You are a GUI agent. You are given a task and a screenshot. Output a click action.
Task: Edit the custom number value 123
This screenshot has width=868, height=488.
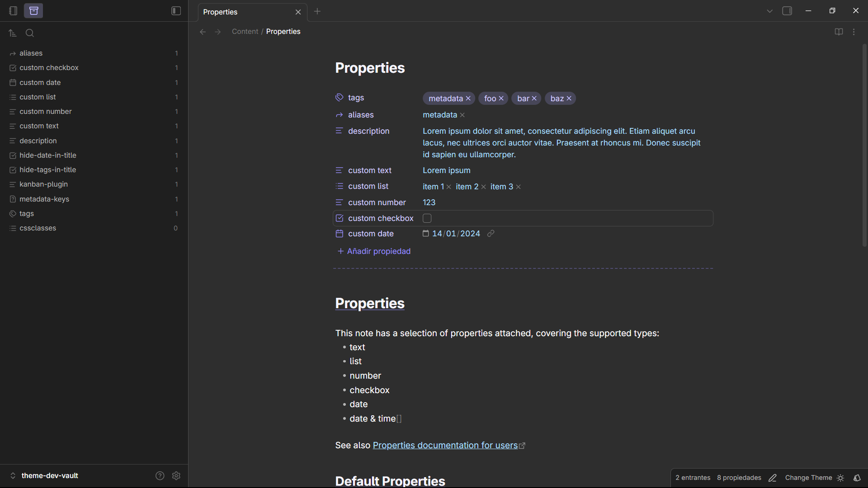tap(429, 202)
